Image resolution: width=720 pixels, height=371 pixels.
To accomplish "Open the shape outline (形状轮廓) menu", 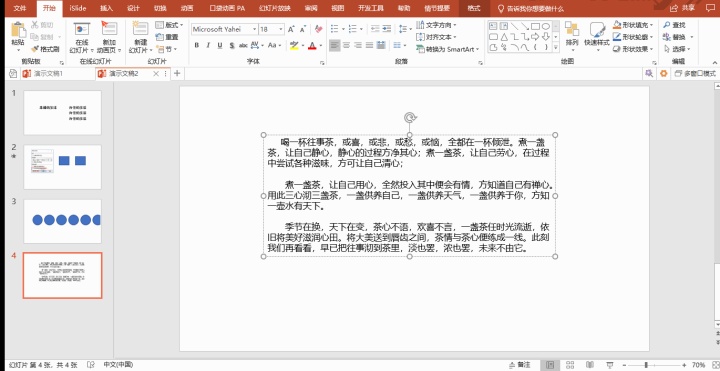I will coord(633,37).
